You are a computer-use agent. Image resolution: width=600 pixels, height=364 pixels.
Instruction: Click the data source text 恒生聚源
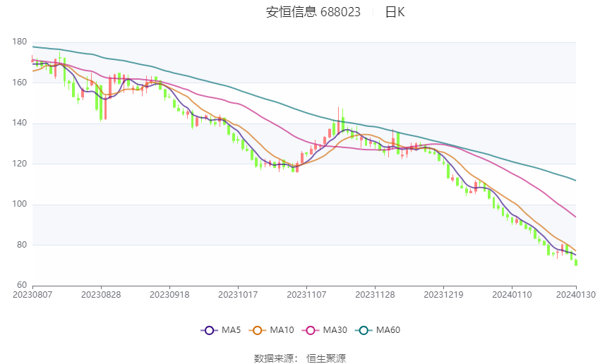326,358
